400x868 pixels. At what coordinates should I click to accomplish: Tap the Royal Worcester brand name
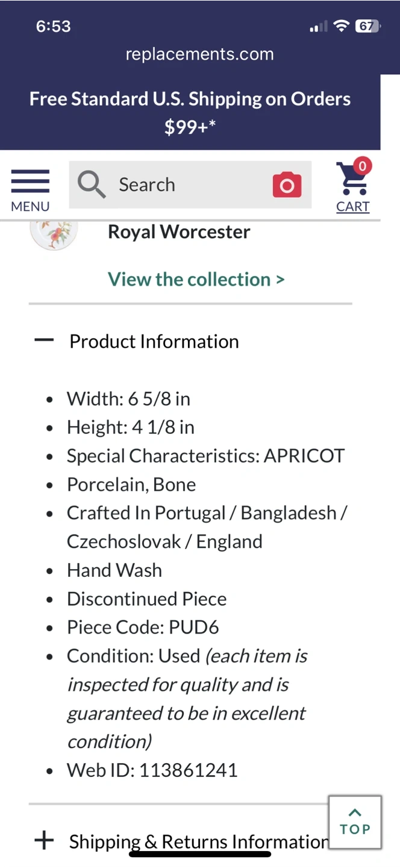click(x=179, y=231)
